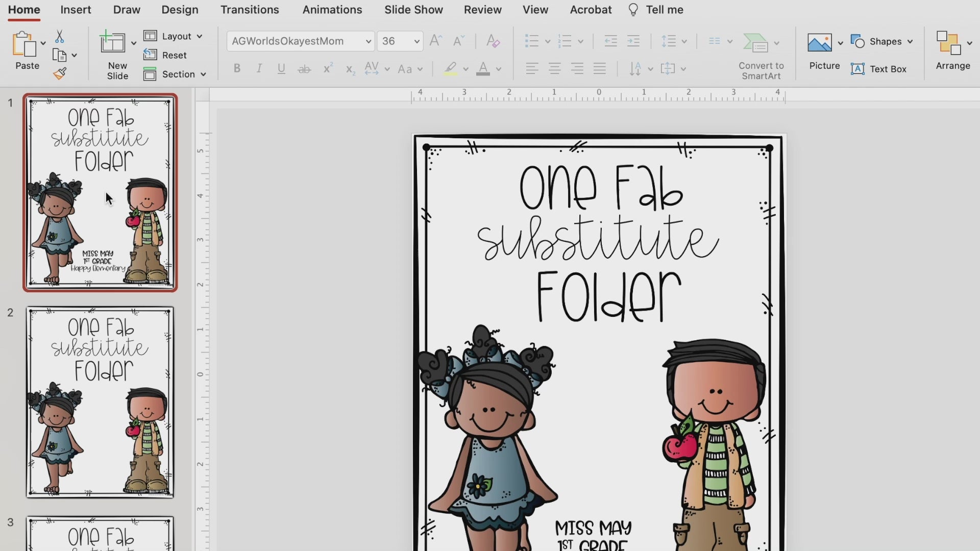Clear all formatting icon

[x=493, y=41]
